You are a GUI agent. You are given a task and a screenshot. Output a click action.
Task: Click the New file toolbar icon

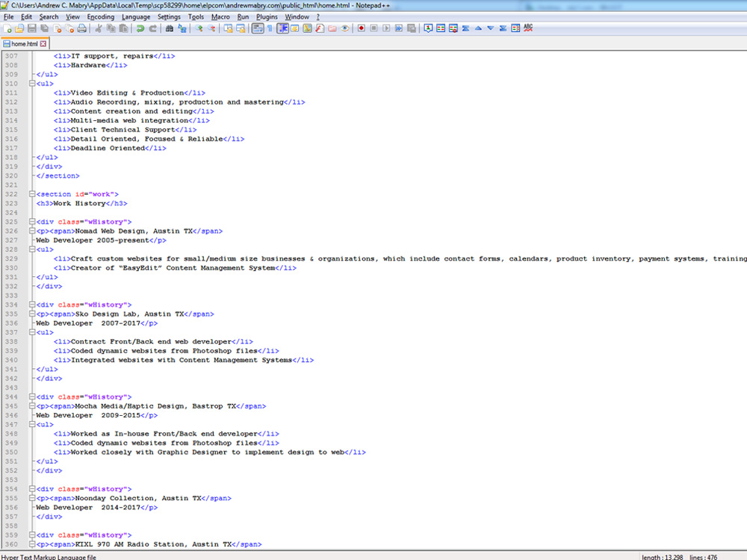tap(7, 28)
